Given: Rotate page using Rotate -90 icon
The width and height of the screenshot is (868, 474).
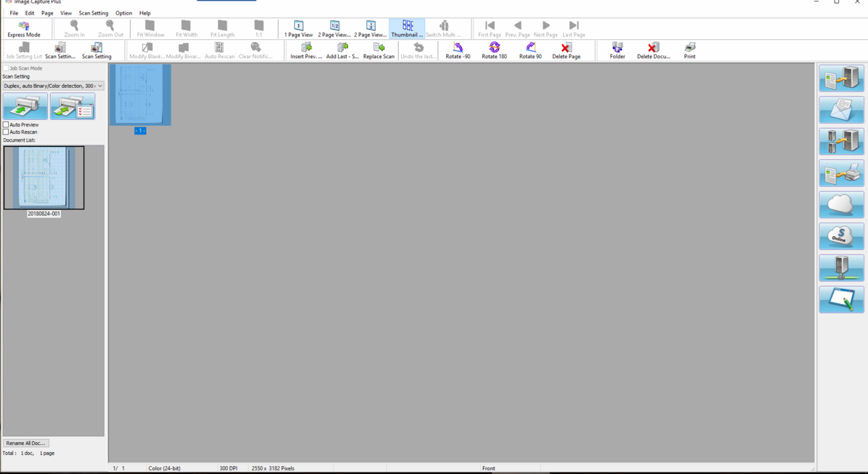Looking at the screenshot, I should 458,50.
